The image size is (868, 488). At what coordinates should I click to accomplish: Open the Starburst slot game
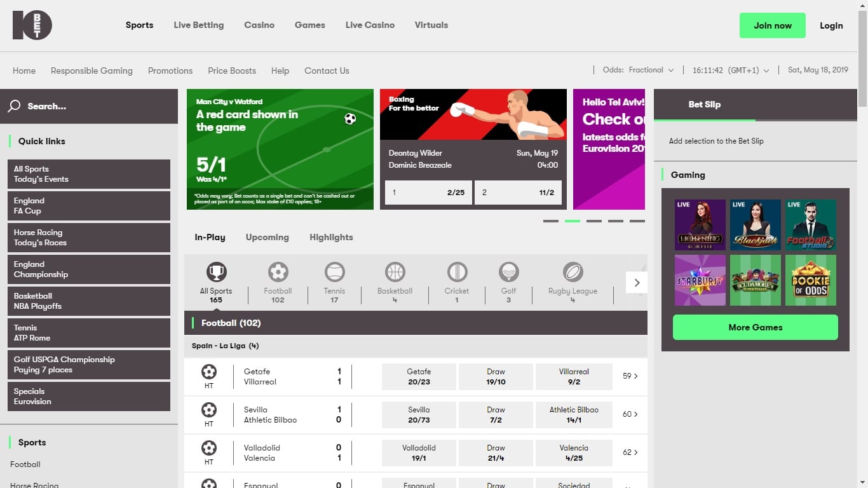(700, 280)
